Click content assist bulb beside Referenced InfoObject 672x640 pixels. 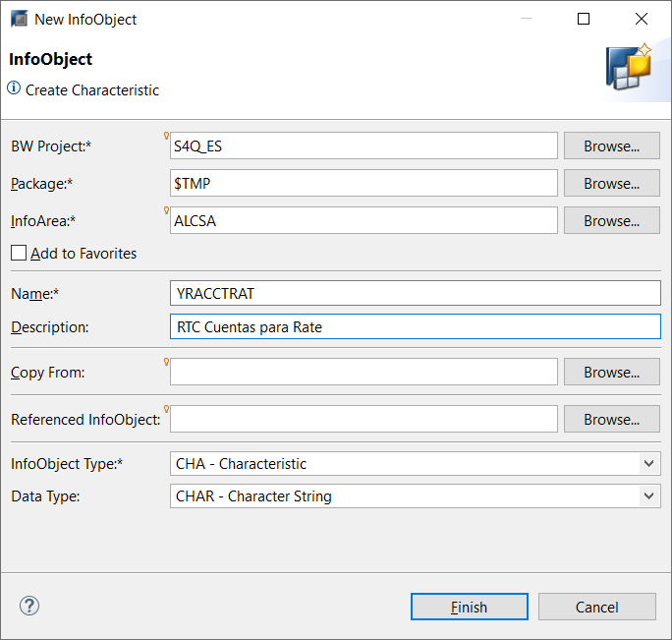[x=167, y=410]
